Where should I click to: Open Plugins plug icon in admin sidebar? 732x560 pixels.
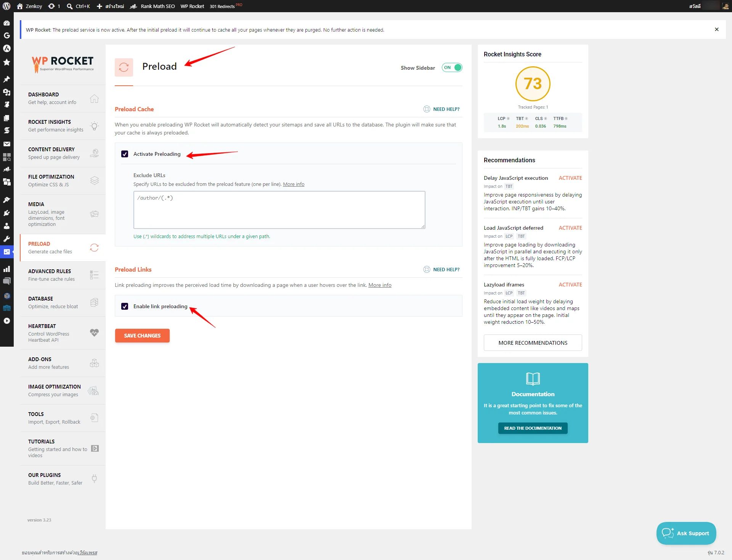coord(6,213)
